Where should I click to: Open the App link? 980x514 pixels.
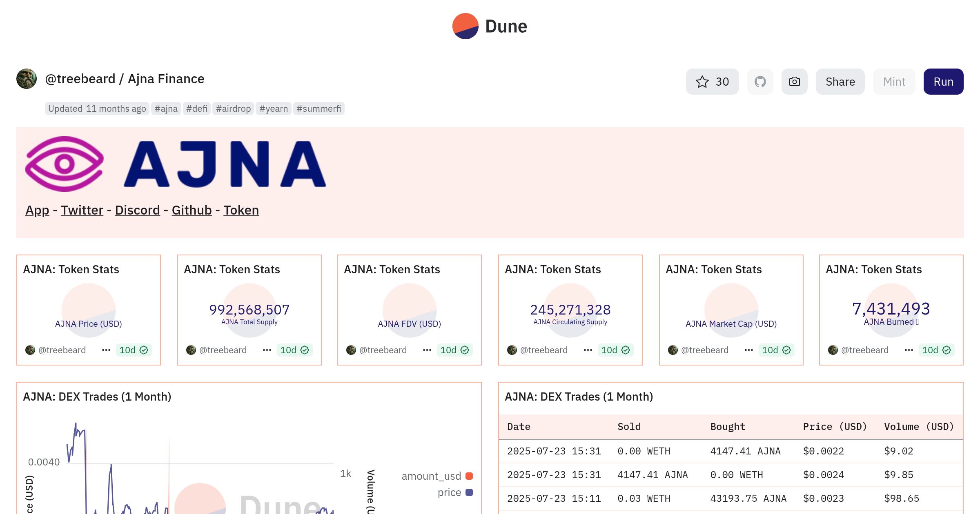coord(37,210)
